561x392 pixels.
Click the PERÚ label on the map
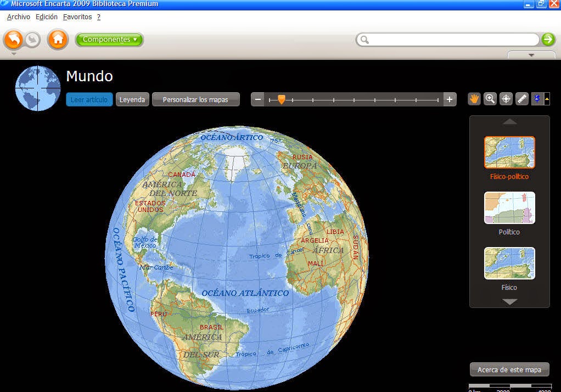159,314
